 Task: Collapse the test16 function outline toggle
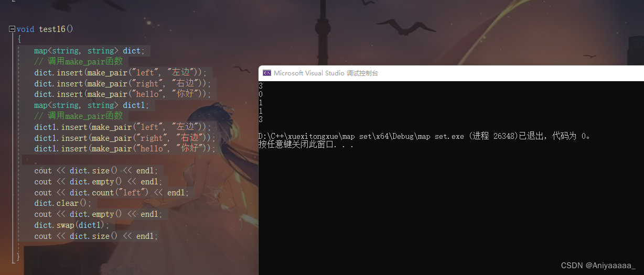click(12, 29)
